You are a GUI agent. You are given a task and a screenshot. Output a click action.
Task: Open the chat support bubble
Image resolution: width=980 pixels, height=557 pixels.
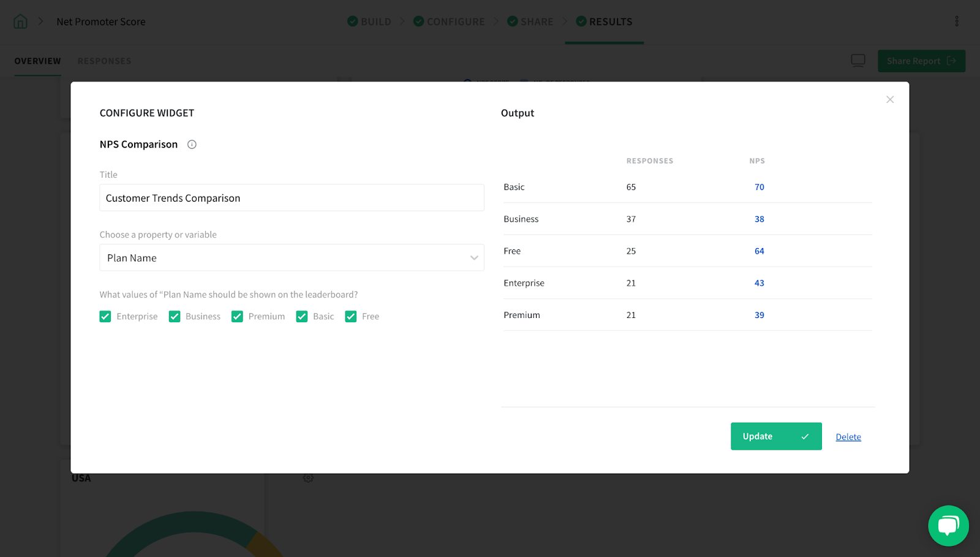point(948,525)
